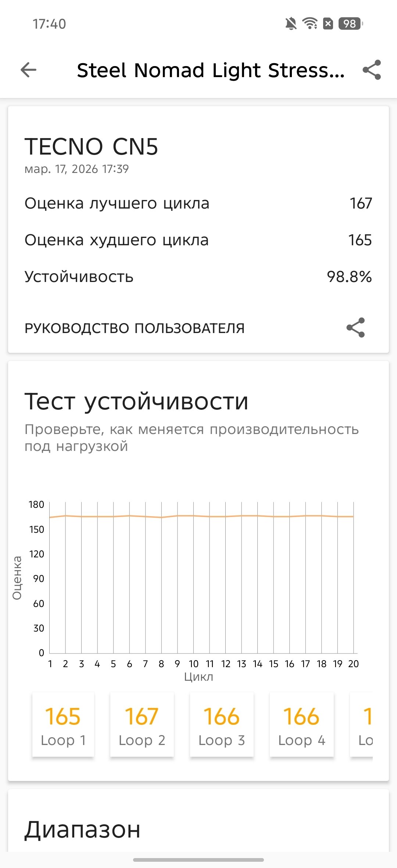Viewport: 397px width, 868px height.
Task: Tap the muted notifications bell icon
Action: pyautogui.click(x=291, y=24)
